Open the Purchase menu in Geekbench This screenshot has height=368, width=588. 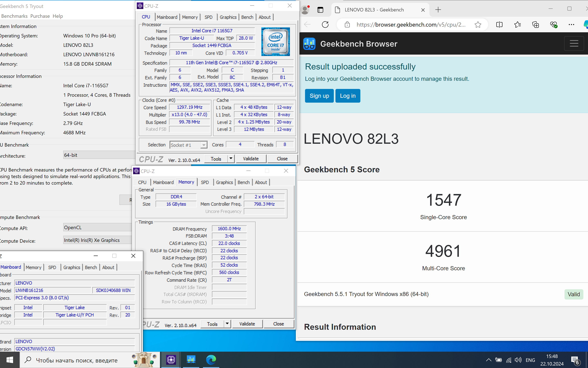(40, 16)
